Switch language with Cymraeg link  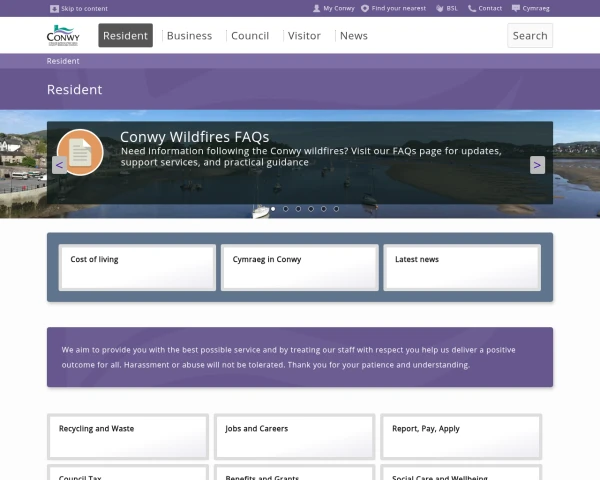point(536,8)
